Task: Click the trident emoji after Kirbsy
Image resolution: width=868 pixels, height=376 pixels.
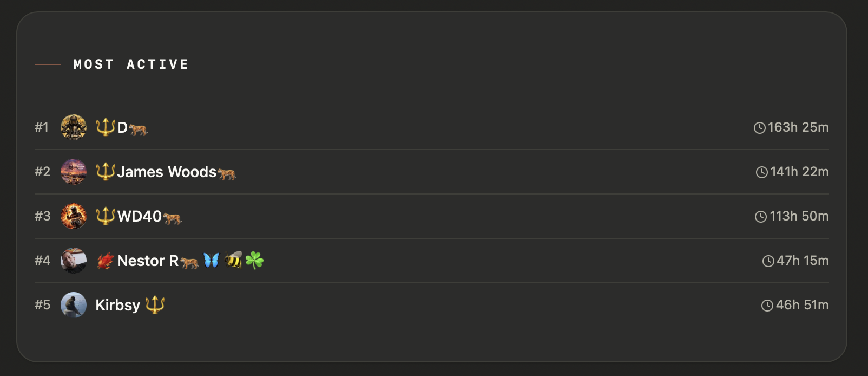Action: point(155,304)
